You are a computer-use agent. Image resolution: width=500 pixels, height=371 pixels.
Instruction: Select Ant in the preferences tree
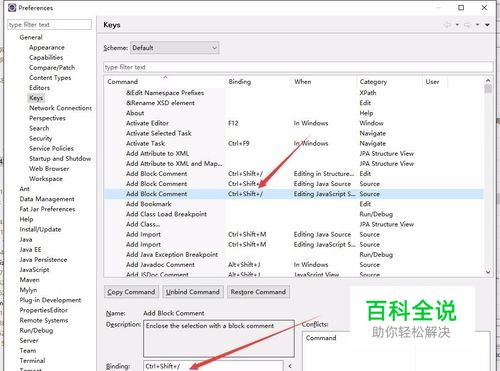tap(24, 189)
